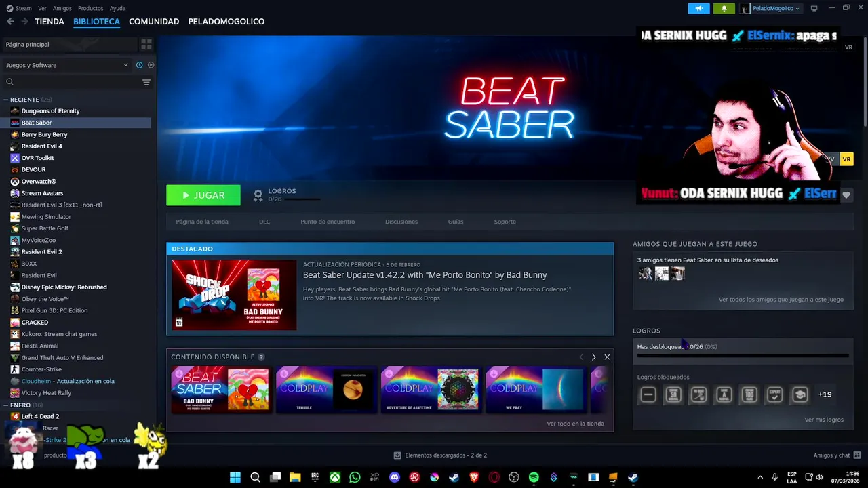Open the collections grid view icon
Viewport: 868px width, 488px height.
click(146, 44)
